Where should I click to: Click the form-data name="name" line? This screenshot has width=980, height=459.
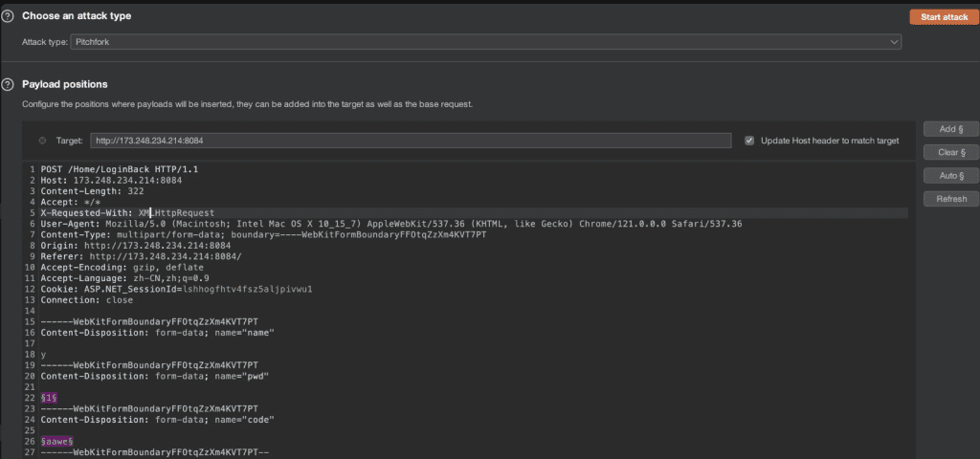(158, 333)
